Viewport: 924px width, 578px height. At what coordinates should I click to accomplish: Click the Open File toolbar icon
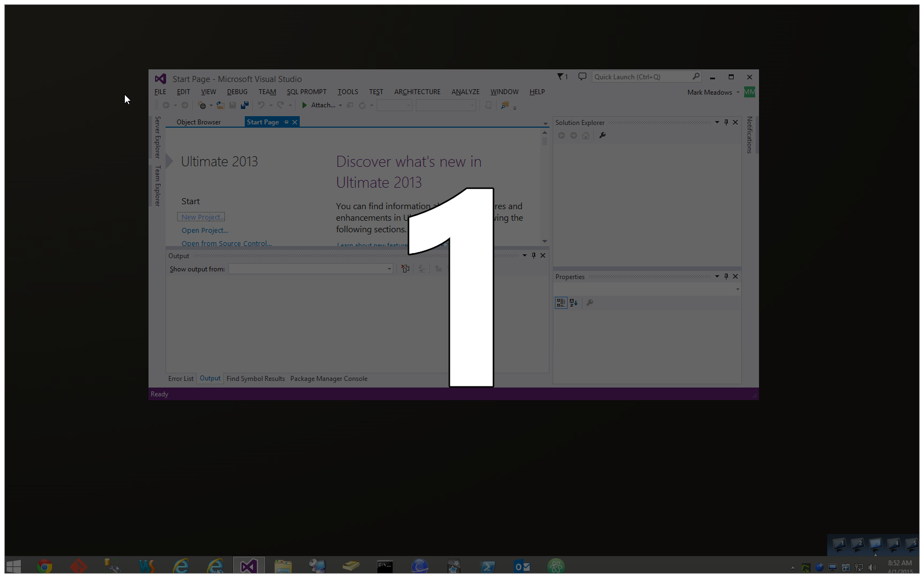[220, 105]
